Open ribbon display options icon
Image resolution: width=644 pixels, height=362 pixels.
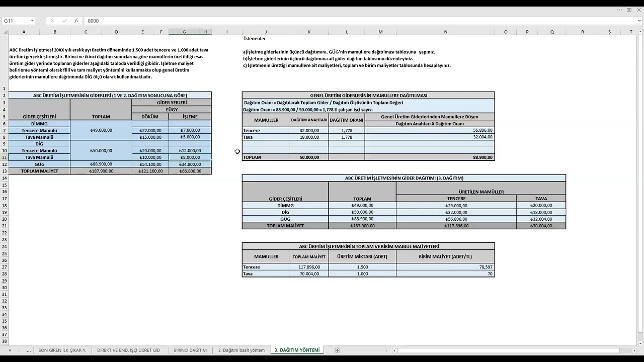click(x=629, y=10)
